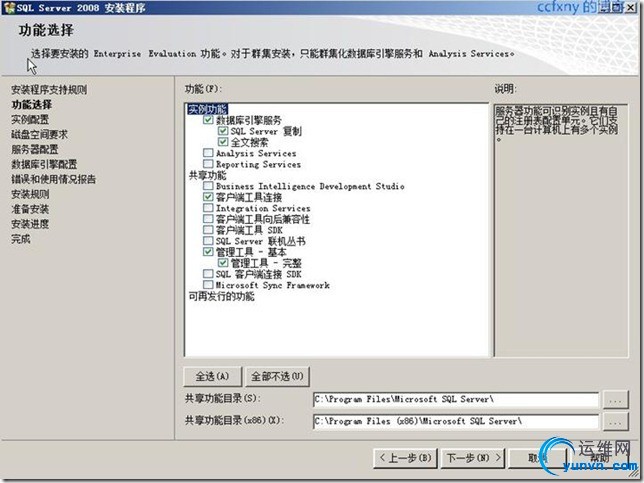
Task: Click 全选(A) button
Action: click(212, 377)
